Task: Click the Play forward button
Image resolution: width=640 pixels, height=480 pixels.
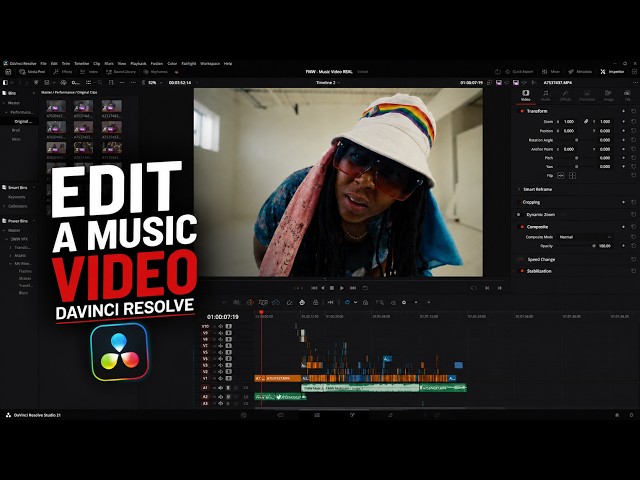Action: tap(342, 288)
